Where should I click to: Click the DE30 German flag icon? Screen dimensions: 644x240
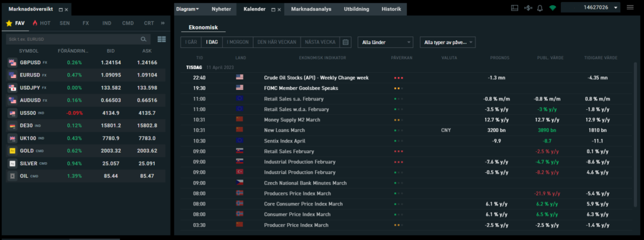(13, 126)
